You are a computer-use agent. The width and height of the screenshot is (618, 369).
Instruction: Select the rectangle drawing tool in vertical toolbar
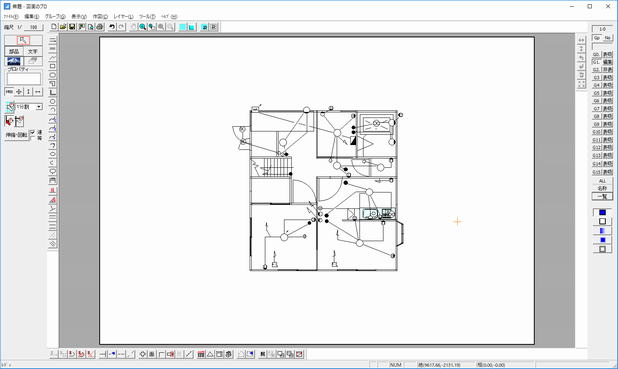click(52, 66)
